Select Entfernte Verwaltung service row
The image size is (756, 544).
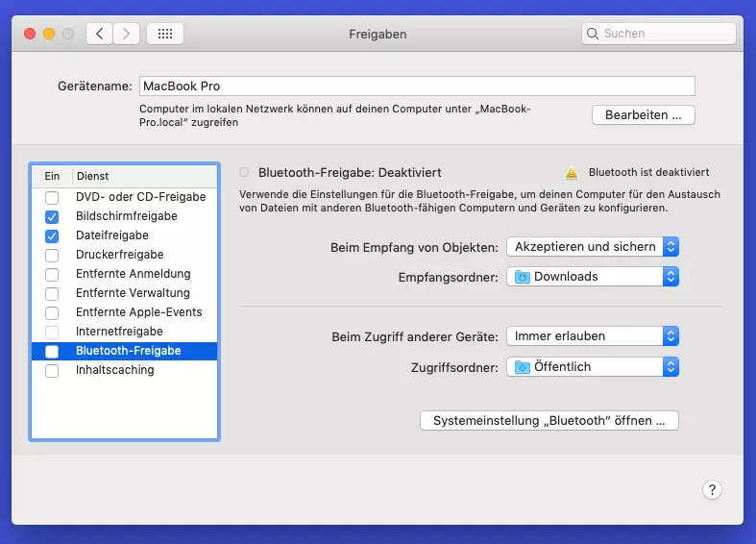tap(124, 293)
